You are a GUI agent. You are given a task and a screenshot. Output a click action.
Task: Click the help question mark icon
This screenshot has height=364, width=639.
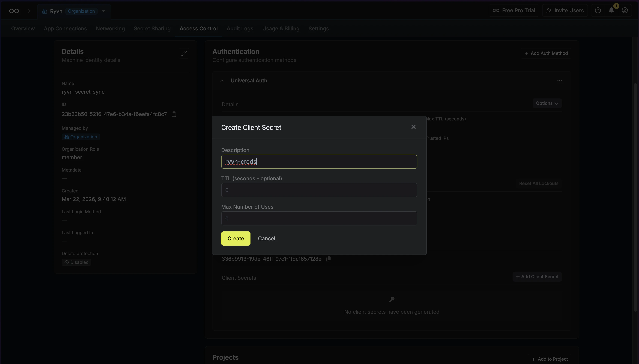click(x=597, y=10)
